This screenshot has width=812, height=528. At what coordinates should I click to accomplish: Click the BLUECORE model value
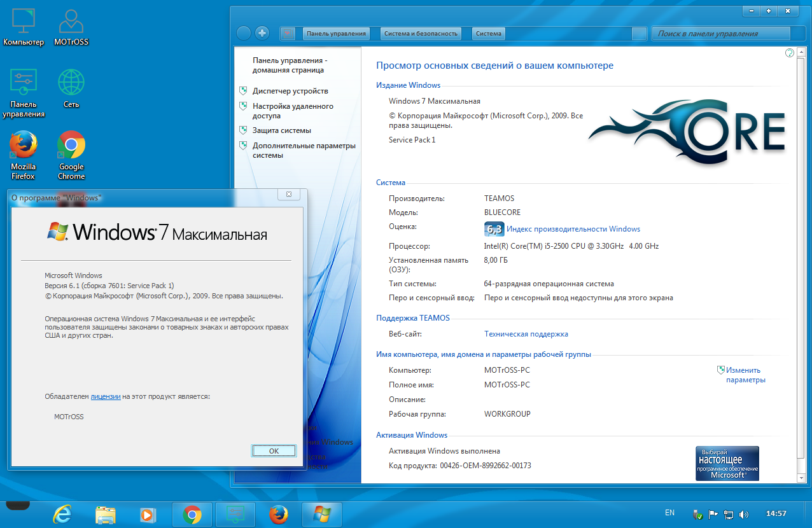(502, 212)
